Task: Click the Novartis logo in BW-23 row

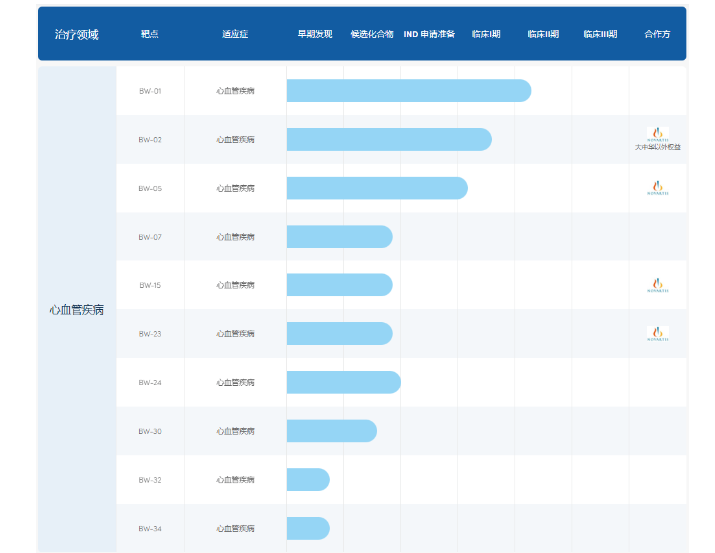Action: 657,333
